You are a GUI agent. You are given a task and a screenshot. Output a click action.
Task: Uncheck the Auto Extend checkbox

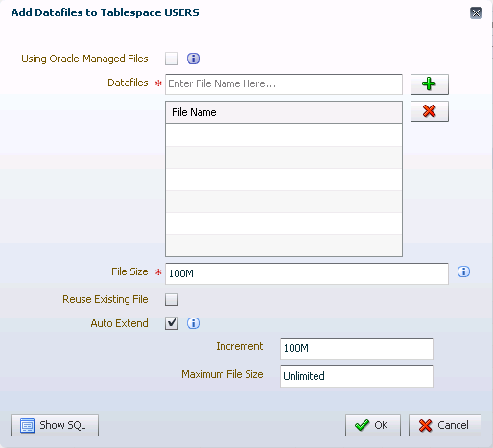click(172, 323)
